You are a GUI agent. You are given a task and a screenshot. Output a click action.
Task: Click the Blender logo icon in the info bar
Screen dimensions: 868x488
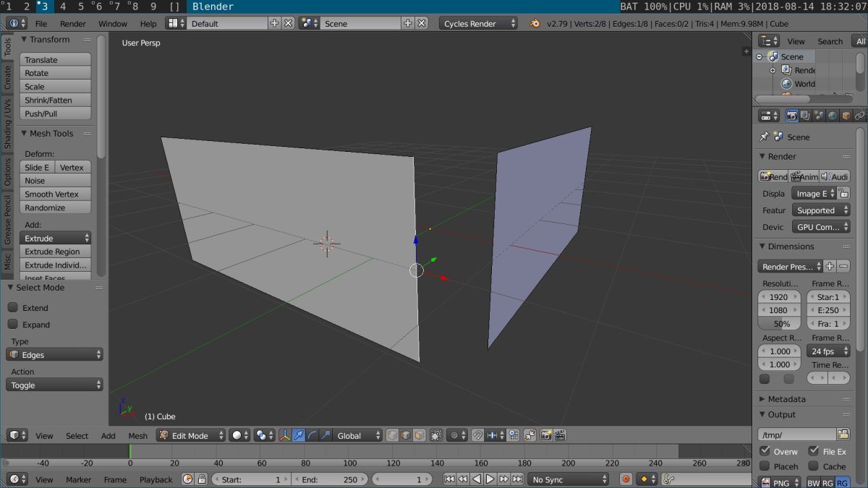(535, 23)
